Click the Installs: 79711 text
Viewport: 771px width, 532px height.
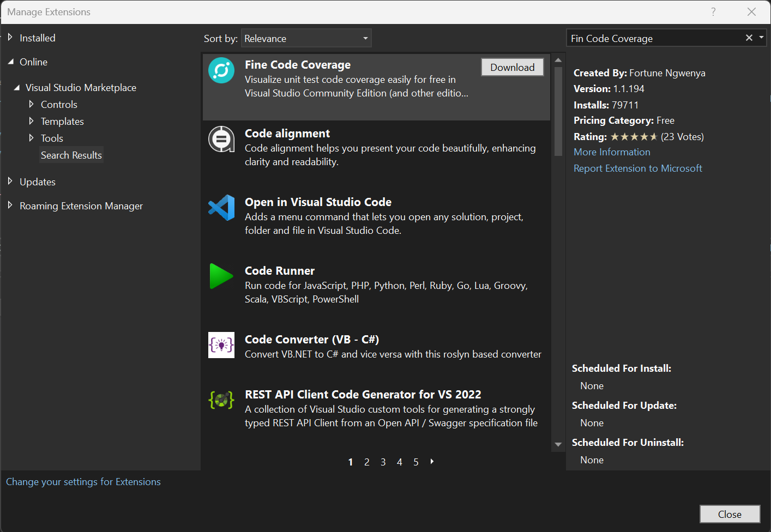[606, 105]
